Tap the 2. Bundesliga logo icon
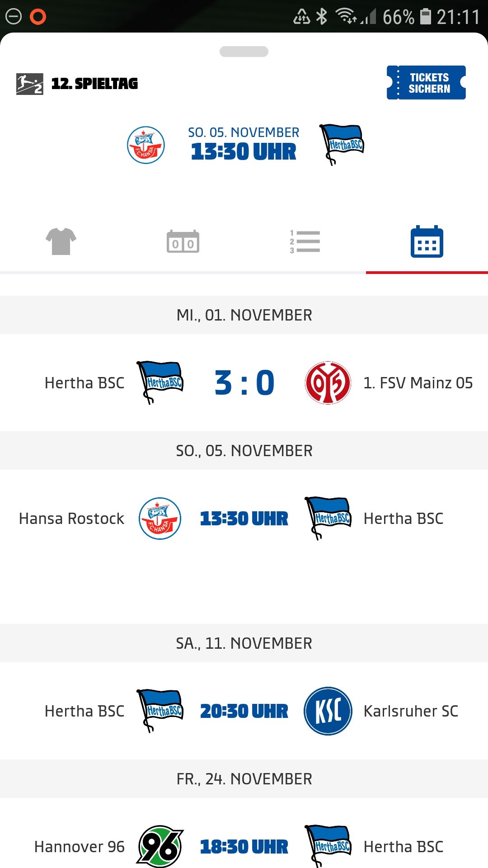The height and width of the screenshot is (868, 488). coord(29,84)
